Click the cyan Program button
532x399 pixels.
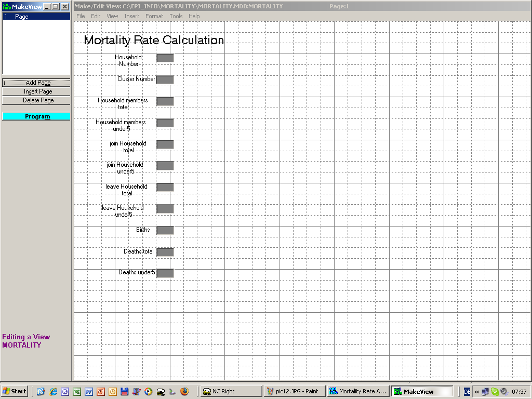(x=36, y=116)
